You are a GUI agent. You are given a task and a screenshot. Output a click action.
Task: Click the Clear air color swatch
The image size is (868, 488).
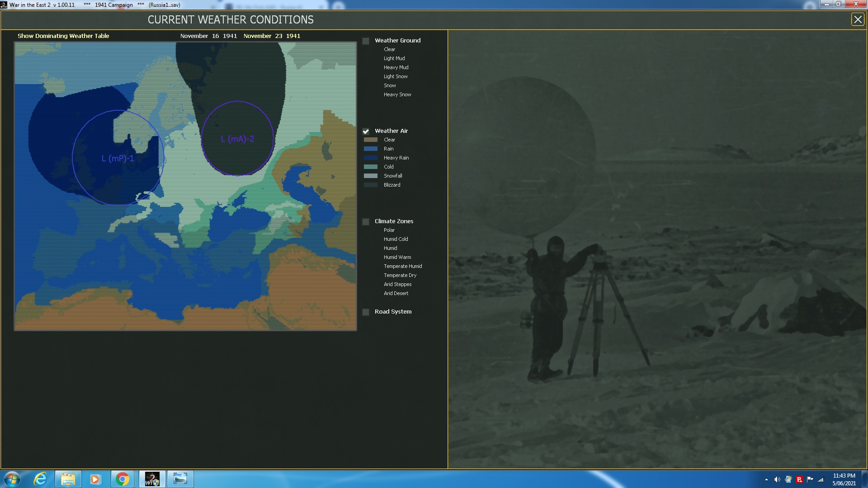[370, 140]
